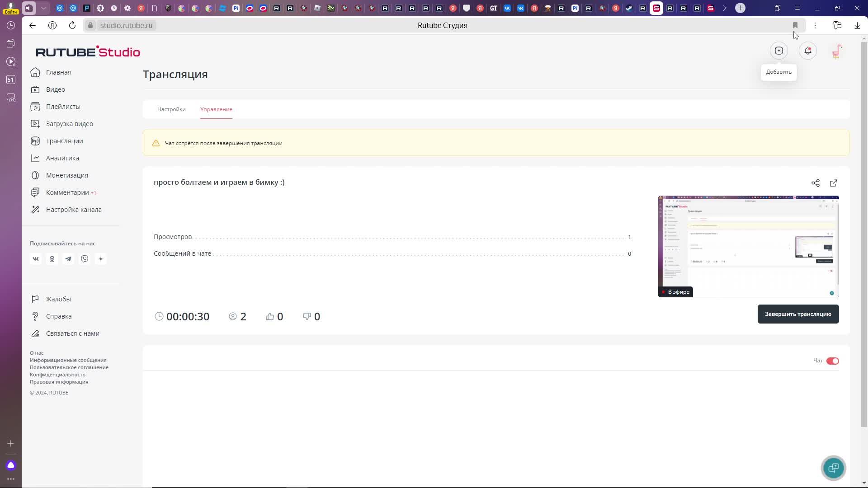Click the © 2024, RUTUBE footer text

point(49,393)
